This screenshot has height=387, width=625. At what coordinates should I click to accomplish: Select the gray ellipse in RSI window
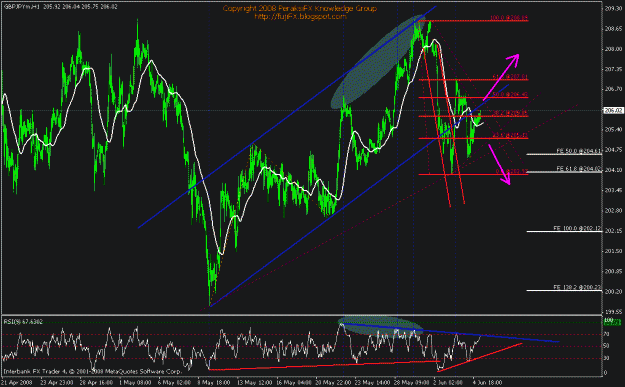380,326
